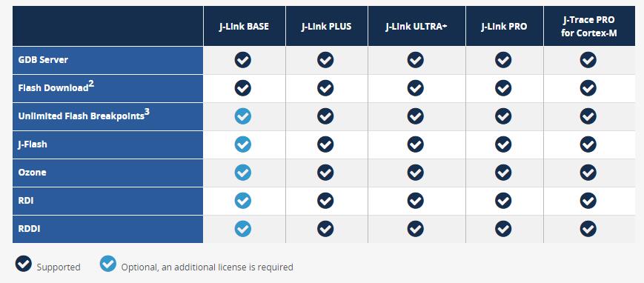The image size is (644, 283).
Task: Click the J-Flash row label
Action: (33, 144)
